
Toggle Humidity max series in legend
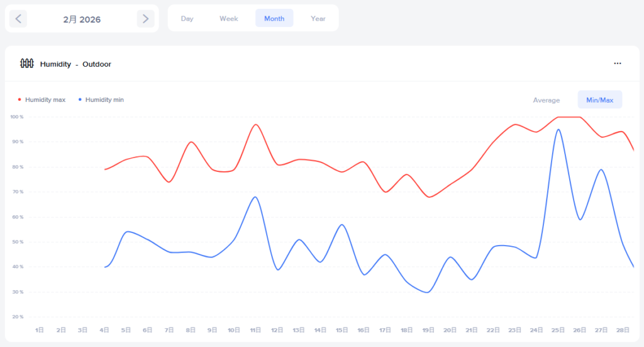point(45,100)
